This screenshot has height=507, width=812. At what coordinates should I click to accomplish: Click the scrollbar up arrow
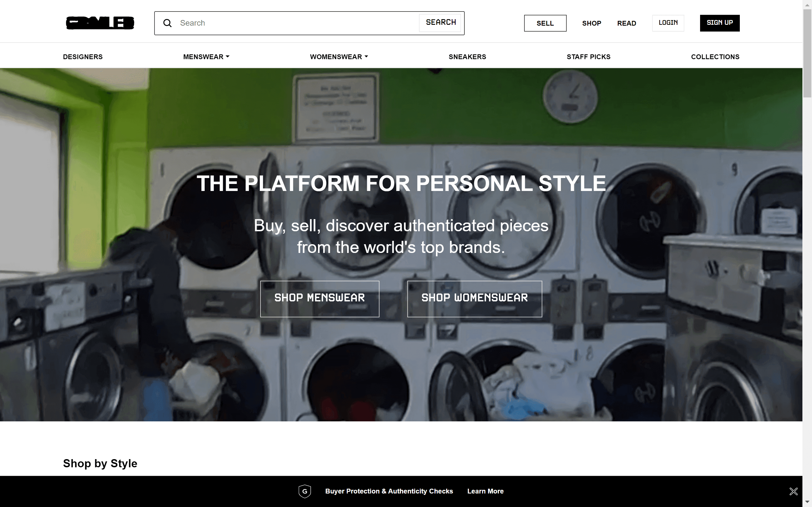tap(807, 5)
